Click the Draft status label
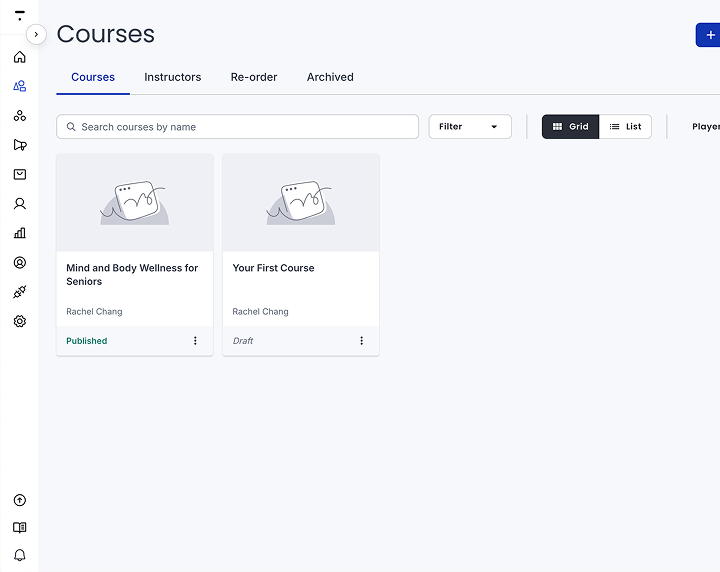 pyautogui.click(x=242, y=341)
